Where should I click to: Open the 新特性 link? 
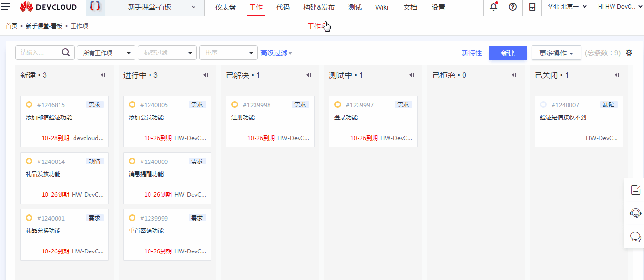(x=472, y=53)
